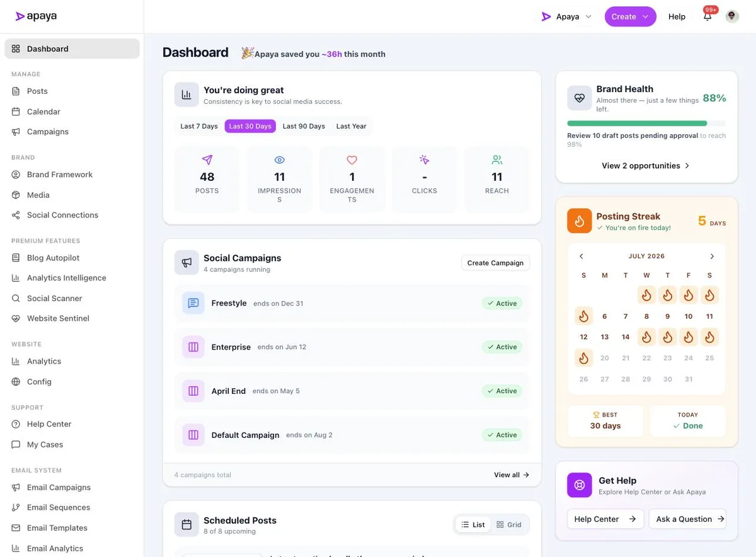Open the Default Campaign row

coord(352,435)
